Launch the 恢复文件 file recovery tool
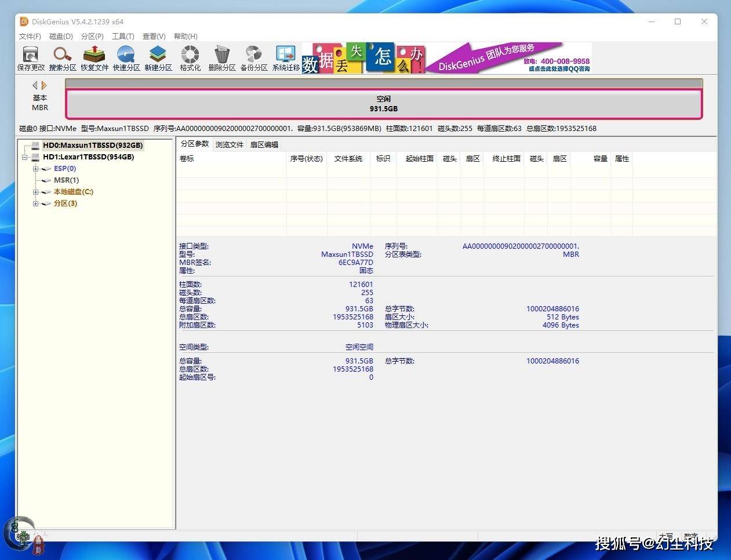Image resolution: width=731 pixels, height=560 pixels. [94, 59]
